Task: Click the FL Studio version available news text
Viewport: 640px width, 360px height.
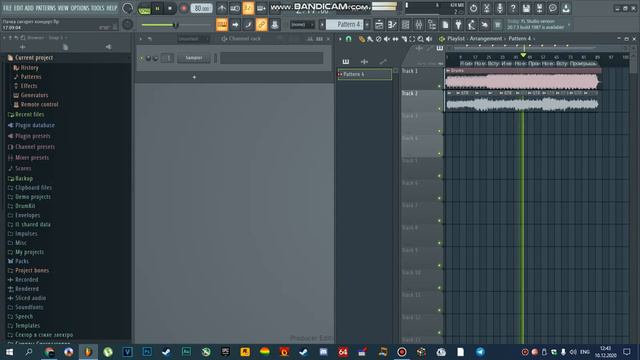Action: pyautogui.click(x=536, y=24)
